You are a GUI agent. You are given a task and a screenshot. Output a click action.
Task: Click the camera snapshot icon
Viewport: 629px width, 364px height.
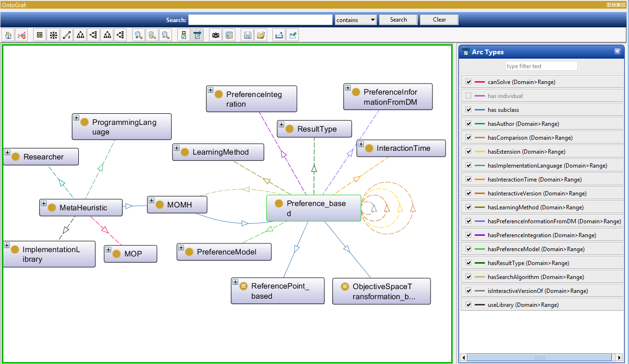point(216,35)
